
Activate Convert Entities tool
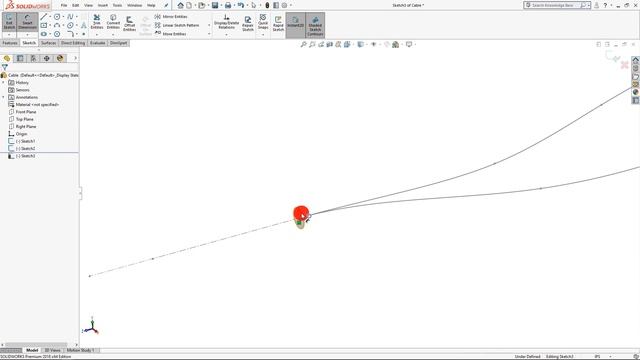113,22
